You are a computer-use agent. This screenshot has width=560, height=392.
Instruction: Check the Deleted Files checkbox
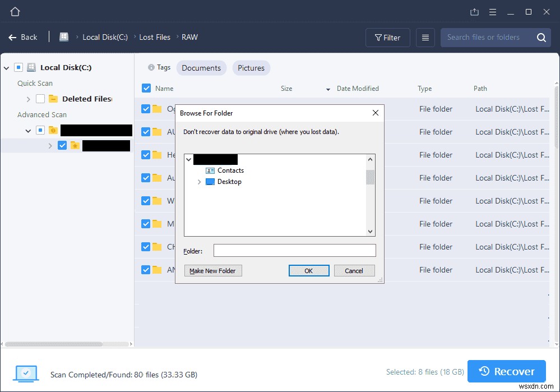point(40,99)
